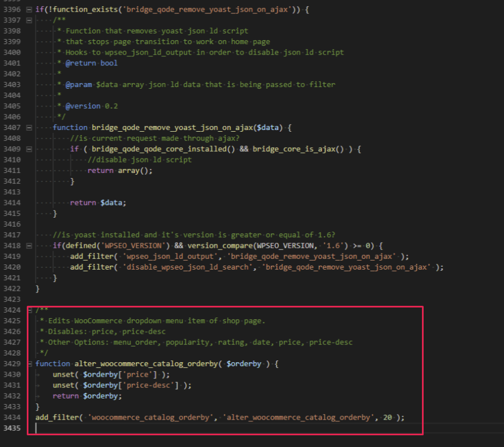Click 'disable_wpseo_json_ld_search' filter string
This screenshot has width=504, height=447.
(x=188, y=267)
